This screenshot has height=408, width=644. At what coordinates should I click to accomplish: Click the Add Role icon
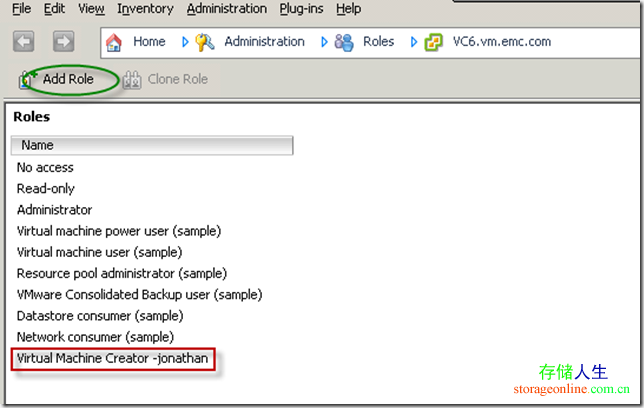point(28,78)
